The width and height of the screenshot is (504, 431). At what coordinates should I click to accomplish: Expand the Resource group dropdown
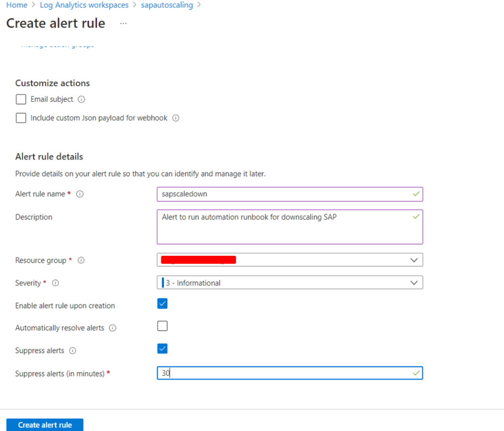click(290, 260)
